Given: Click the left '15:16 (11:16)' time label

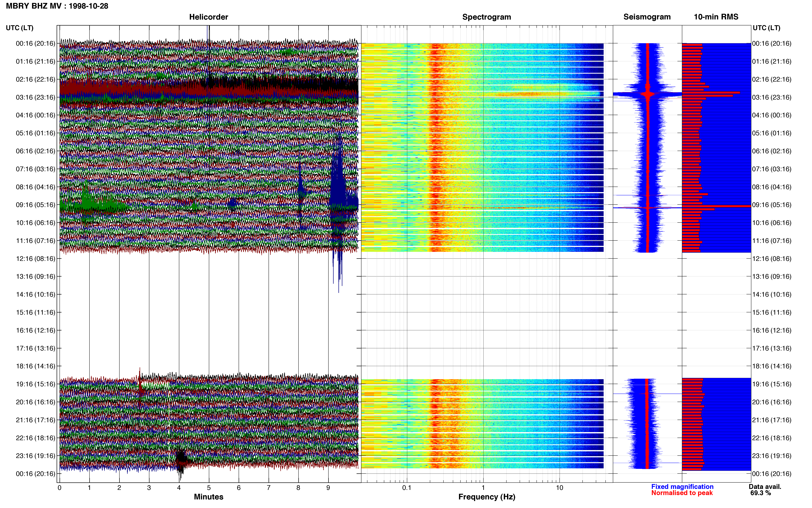Looking at the screenshot, I should coord(35,313).
